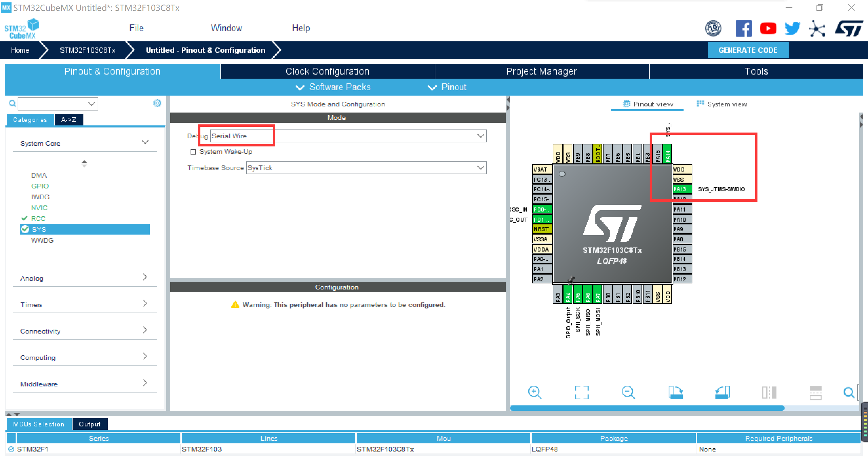Open the settings gear in categories panel
Image resolution: width=868 pixels, height=461 pixels.
(x=157, y=103)
